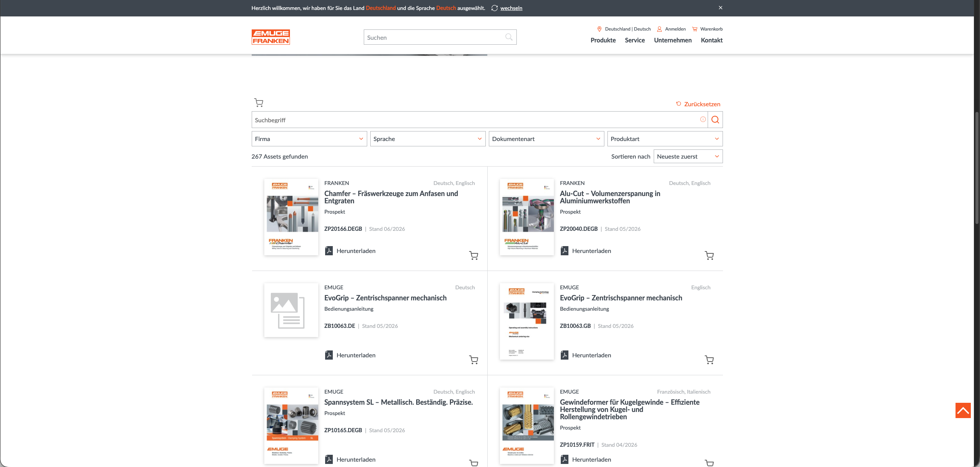Add Chamfer Prospekt to cart
Screen dimensions: 980x467
[474, 255]
